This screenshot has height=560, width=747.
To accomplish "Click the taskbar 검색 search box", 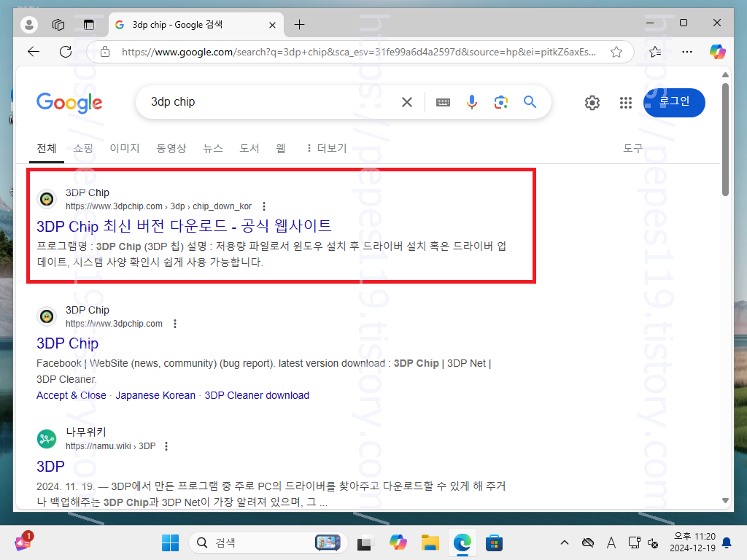I will 268,542.
